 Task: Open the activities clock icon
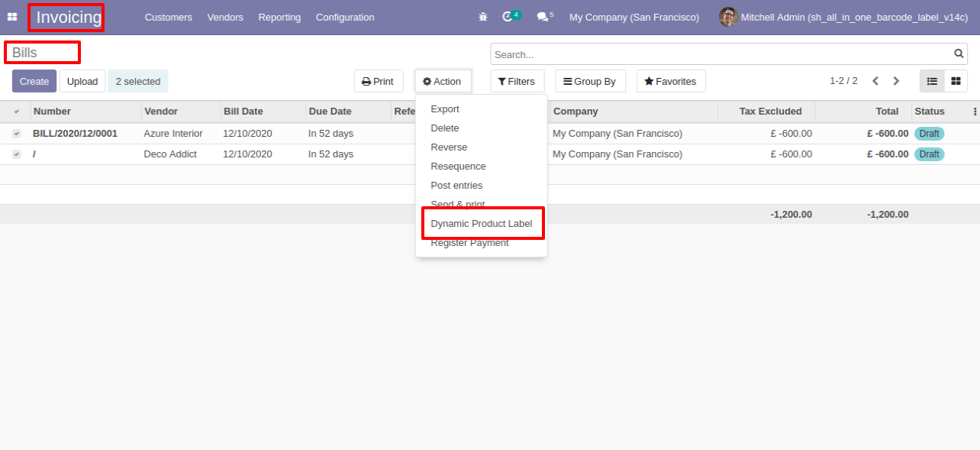507,17
